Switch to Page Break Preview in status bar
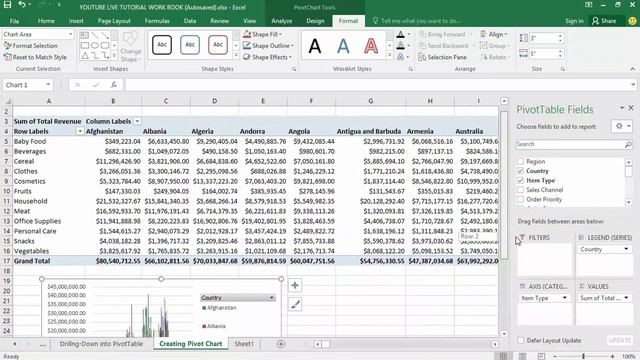Viewport: 640px width, 360px height. pos(541,356)
